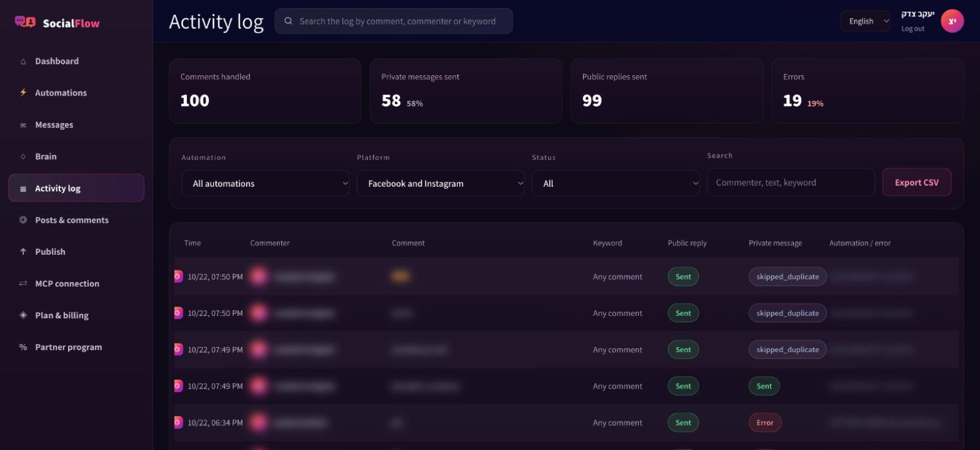The image size is (980, 450).
Task: Click the Plan & billing icon
Action: [23, 315]
